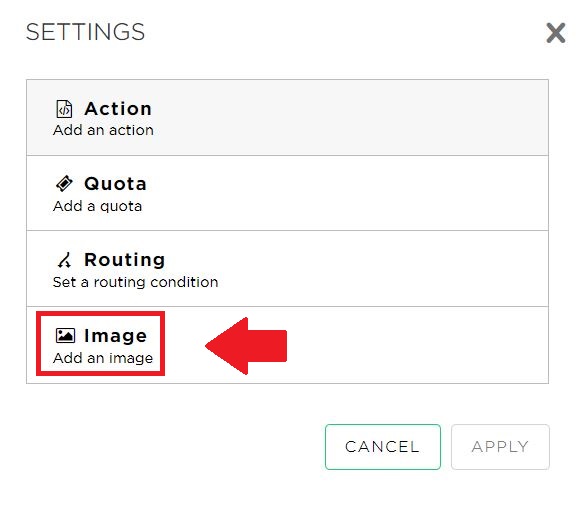
Task: Click the SETTINGS dialog title
Action: (85, 32)
